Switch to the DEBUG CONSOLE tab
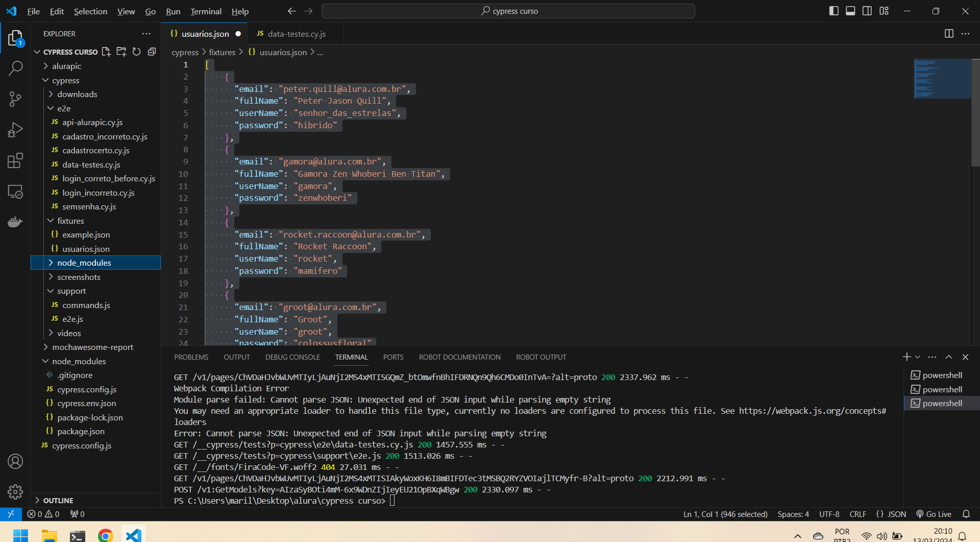980x542 pixels. 292,357
